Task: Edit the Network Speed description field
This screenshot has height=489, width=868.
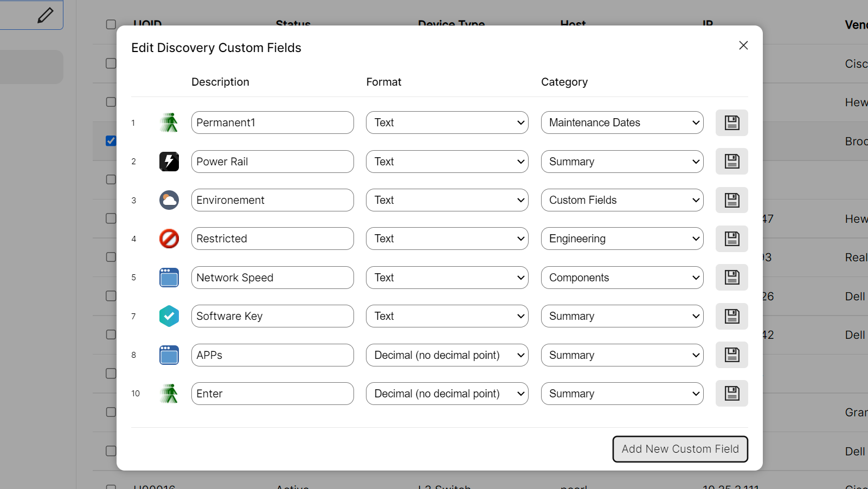Action: [273, 278]
